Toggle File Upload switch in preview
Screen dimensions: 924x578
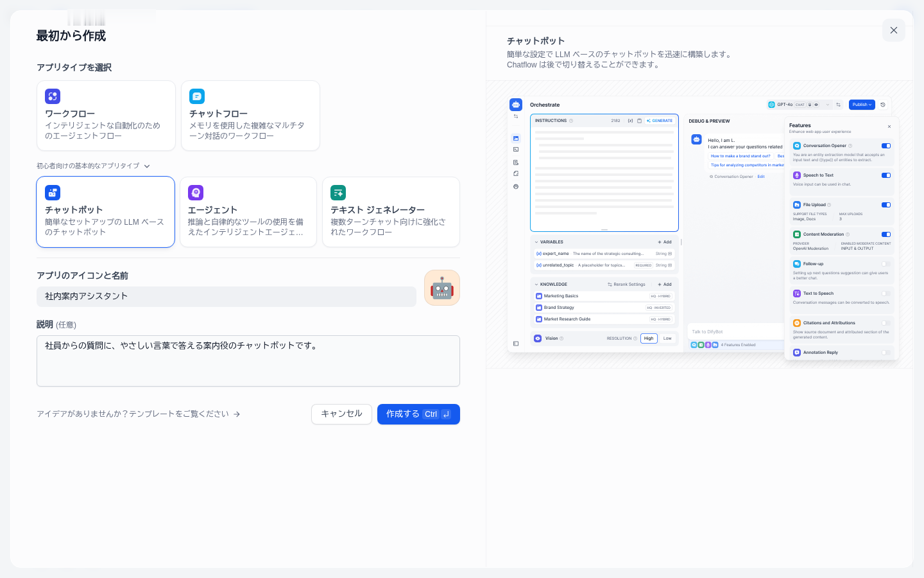(x=886, y=205)
